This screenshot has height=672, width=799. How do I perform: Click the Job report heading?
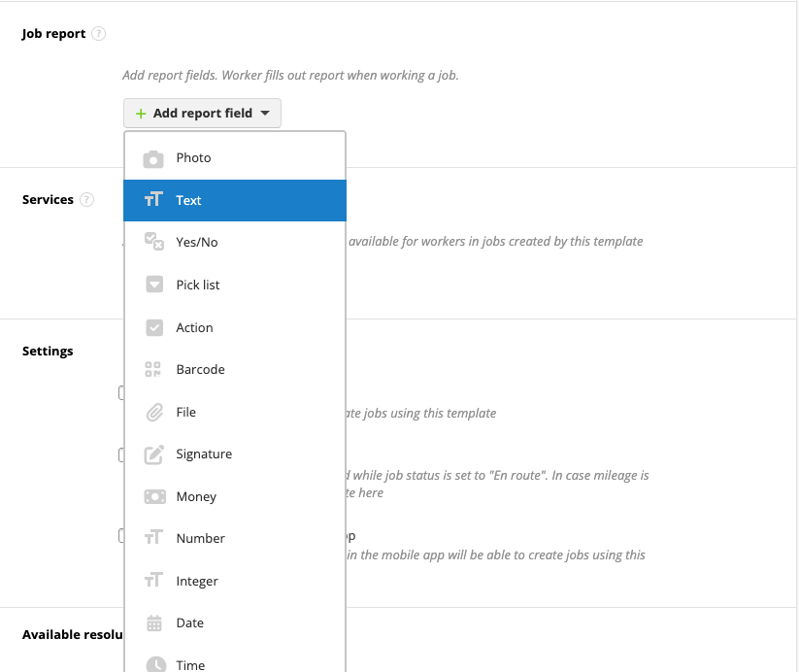[53, 34]
